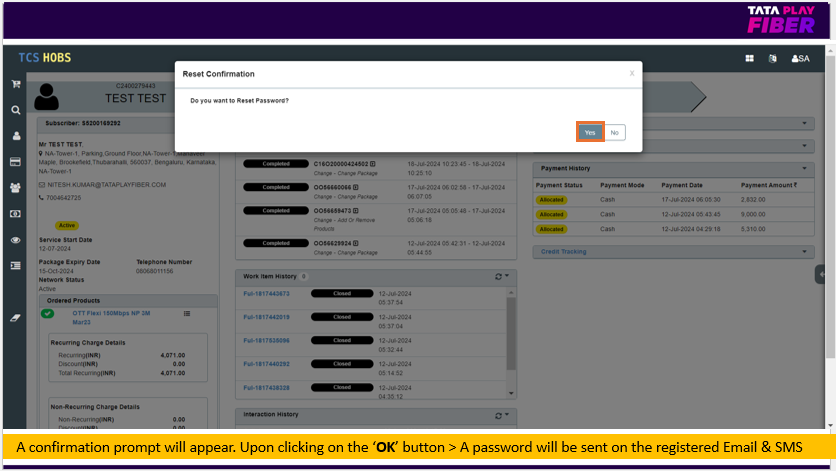Click the Payment Status column header
The image size is (836, 471).
tap(559, 185)
